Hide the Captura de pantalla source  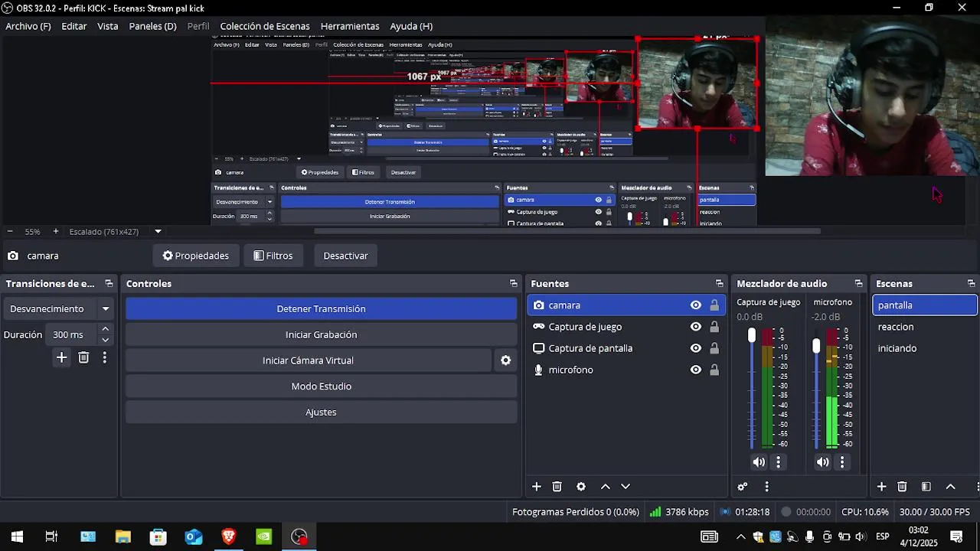(695, 348)
